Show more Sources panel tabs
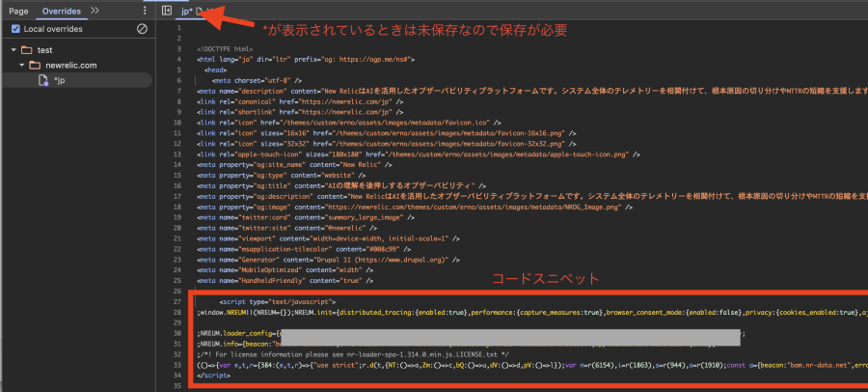The height and width of the screenshot is (392, 868). point(95,11)
